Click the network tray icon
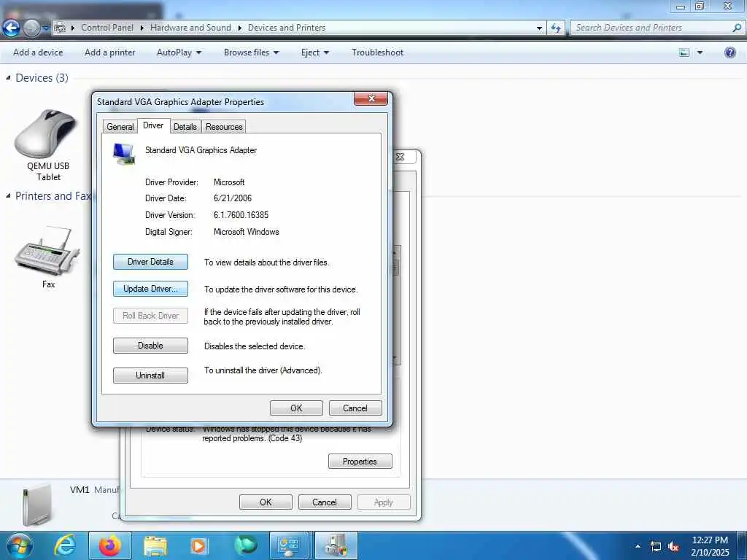The width and height of the screenshot is (747, 560). pos(656,547)
